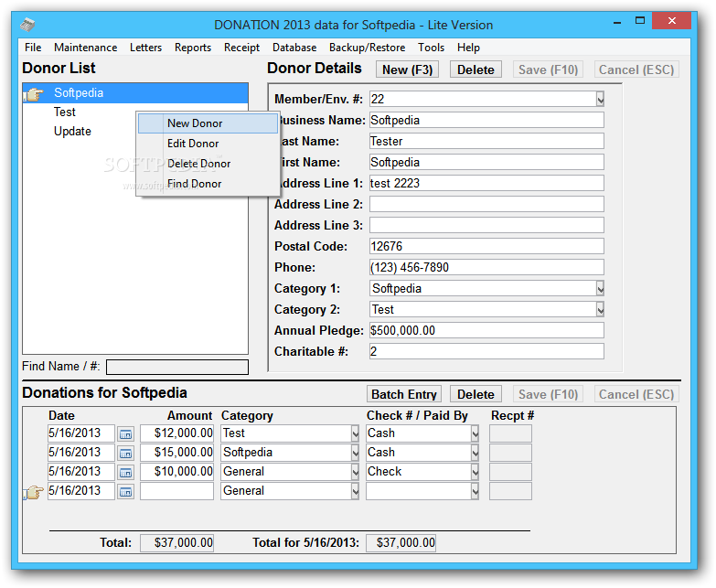716x588 pixels.
Task: Open Paid By dropdown for the Check donation
Action: [x=475, y=472]
